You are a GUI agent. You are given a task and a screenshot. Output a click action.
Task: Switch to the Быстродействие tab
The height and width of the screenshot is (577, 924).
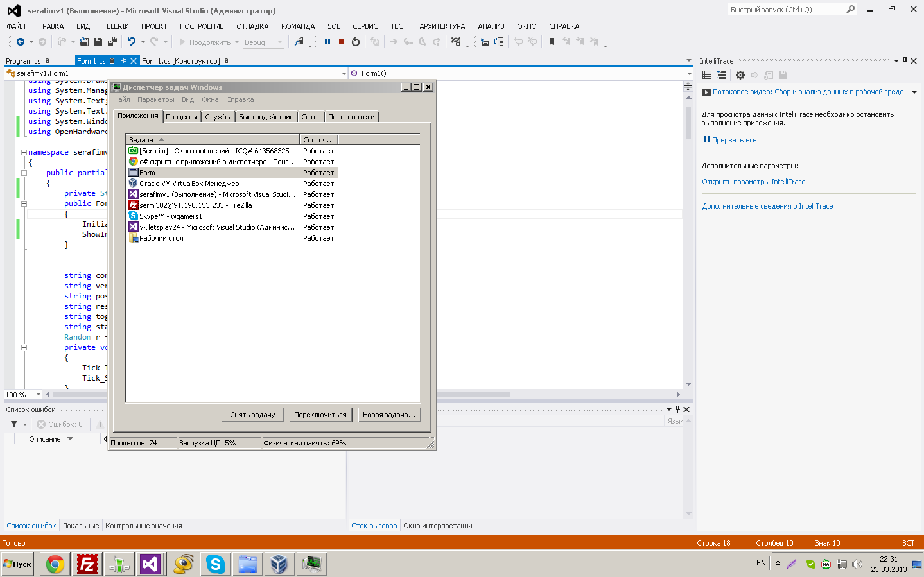tap(266, 117)
